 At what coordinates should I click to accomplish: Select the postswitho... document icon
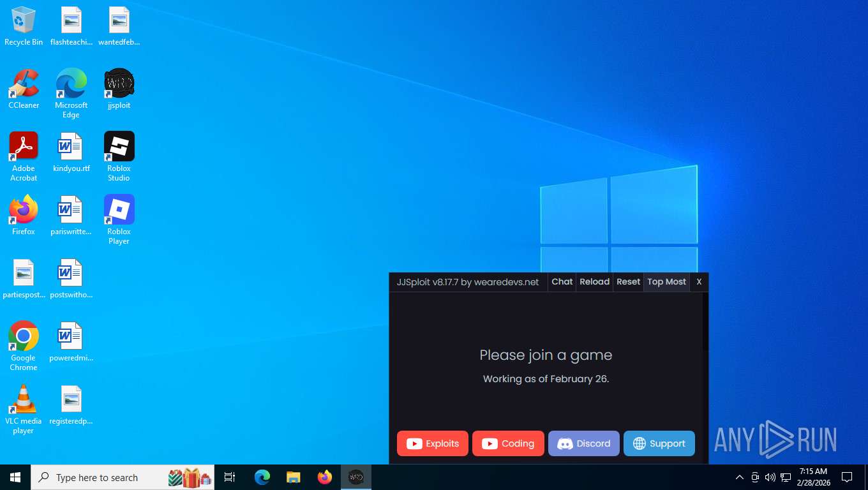tap(71, 279)
